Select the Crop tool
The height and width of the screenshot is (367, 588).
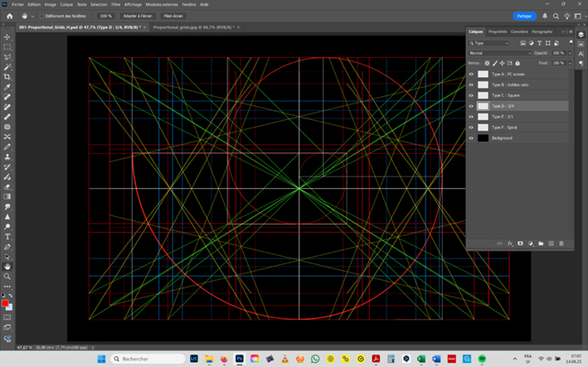[7, 77]
